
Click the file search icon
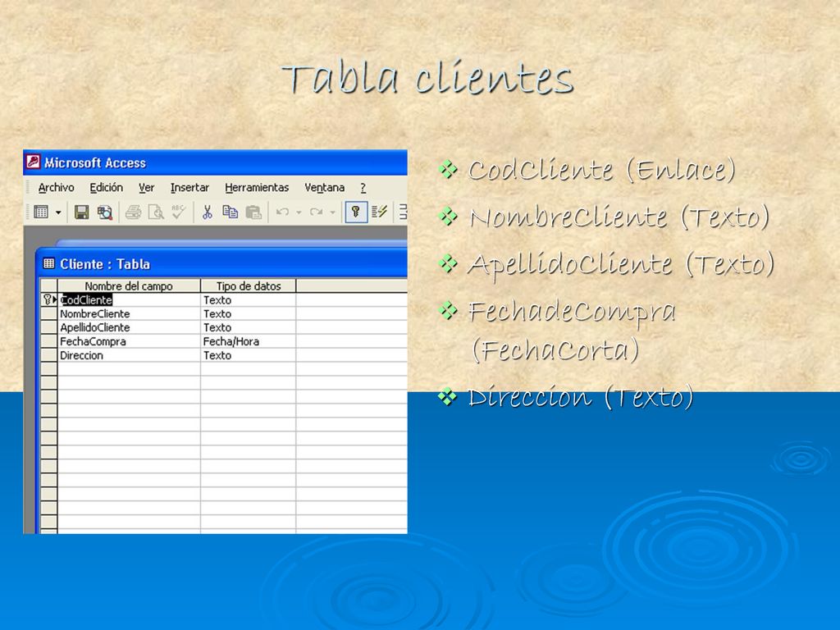click(x=105, y=212)
